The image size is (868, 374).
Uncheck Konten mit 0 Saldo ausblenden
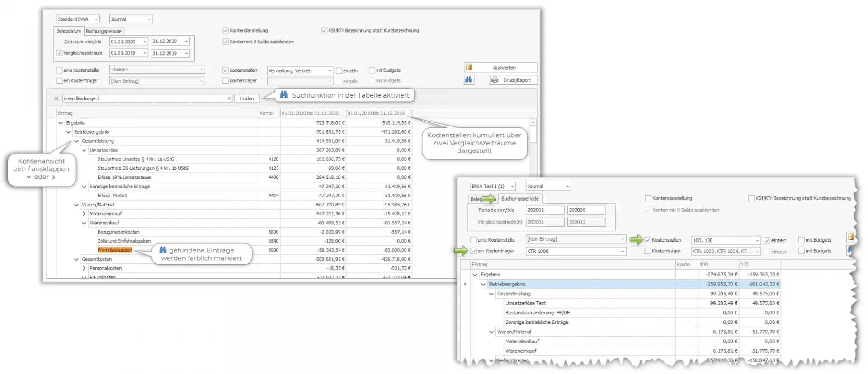point(226,42)
